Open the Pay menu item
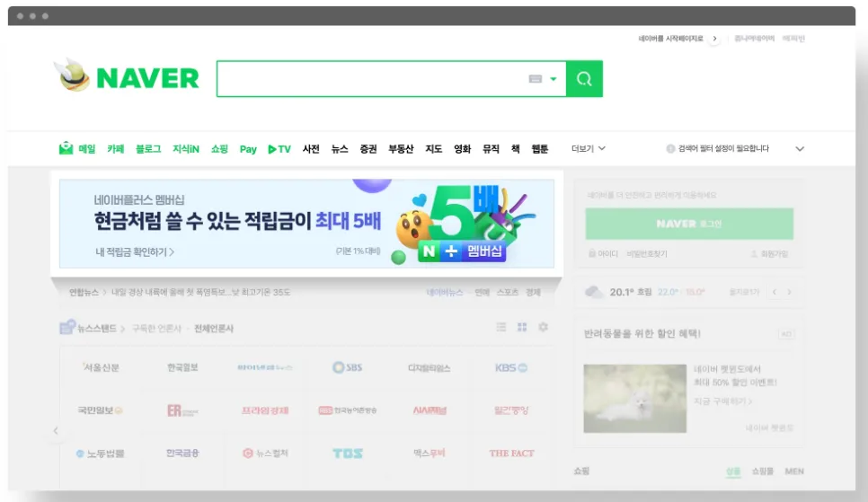Viewport: 868px width, 502px height. point(248,149)
